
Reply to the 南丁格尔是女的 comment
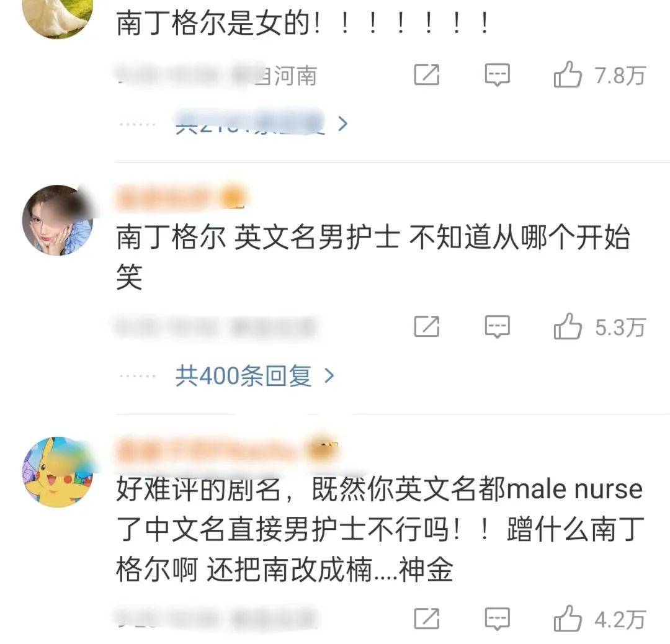pos(498,75)
